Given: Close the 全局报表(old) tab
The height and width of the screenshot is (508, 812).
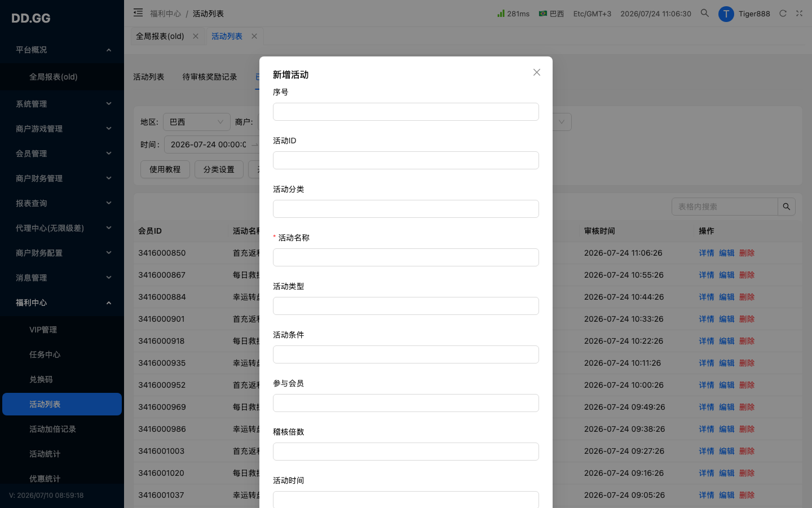Looking at the screenshot, I should pos(196,36).
